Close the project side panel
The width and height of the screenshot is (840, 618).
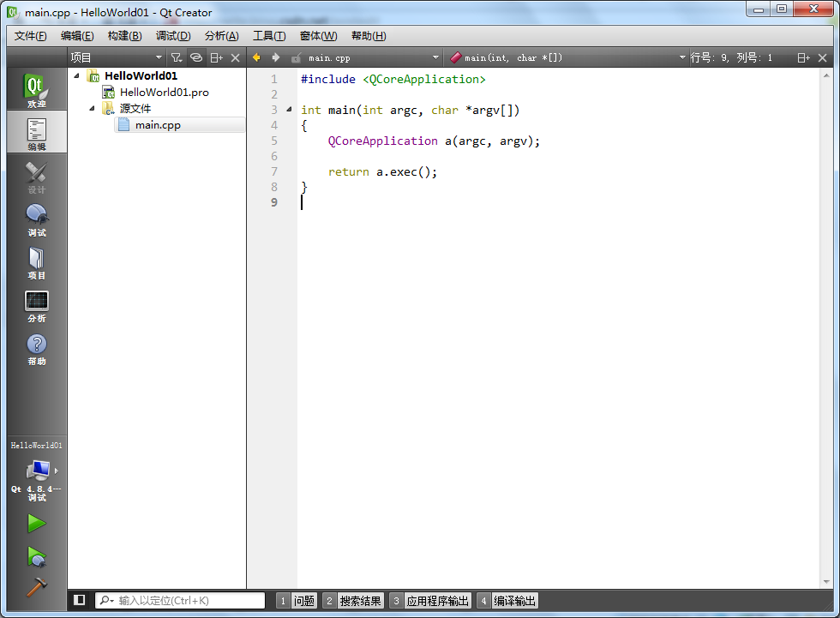tap(235, 57)
